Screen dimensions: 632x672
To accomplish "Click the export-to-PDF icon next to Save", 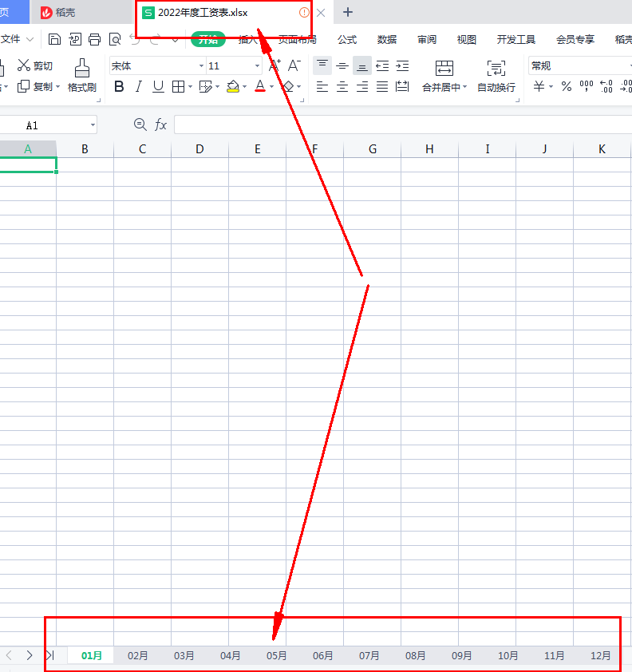I will (x=75, y=39).
